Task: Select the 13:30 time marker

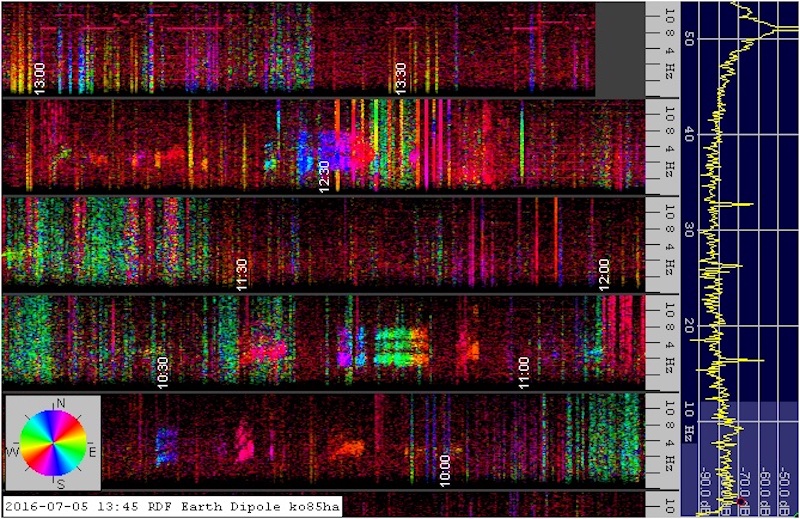Action: (x=400, y=78)
